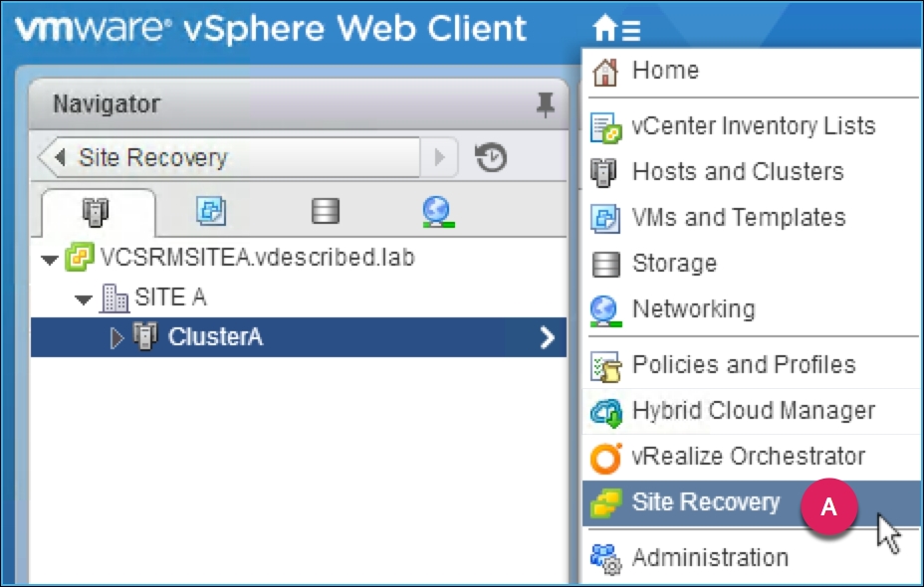924x587 pixels.
Task: Go back using Site Recovery history button
Action: tap(229, 157)
